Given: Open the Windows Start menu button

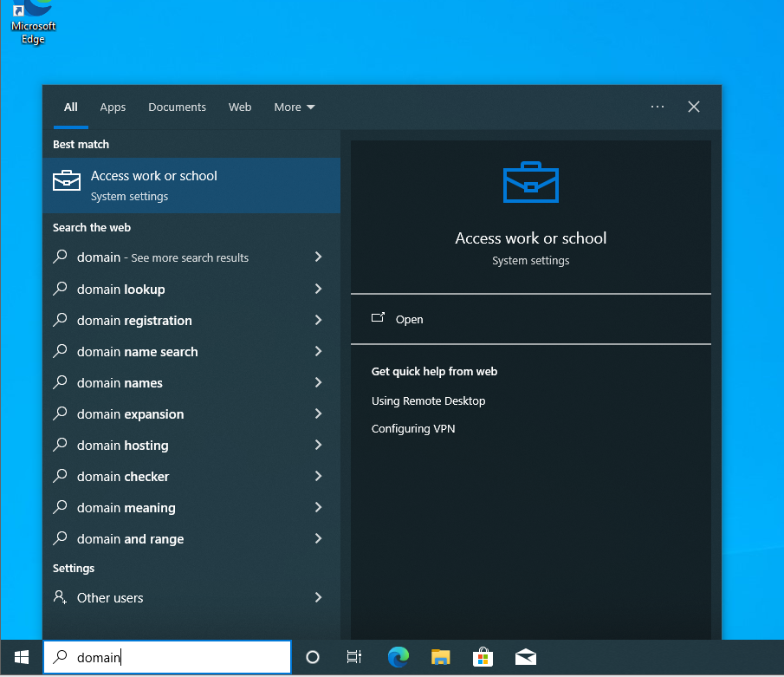Looking at the screenshot, I should pos(22,657).
